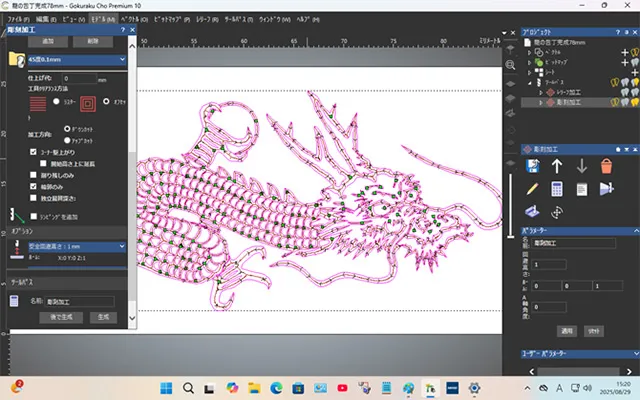Expand the ベクトル tree node
The height and width of the screenshot is (400, 640).
[528, 51]
